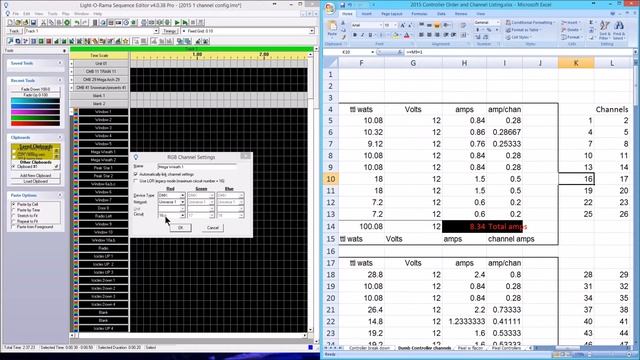Open the Tools menu in Light-O-Rama
Image resolution: width=640 pixels, height=360 pixels.
[53, 13]
